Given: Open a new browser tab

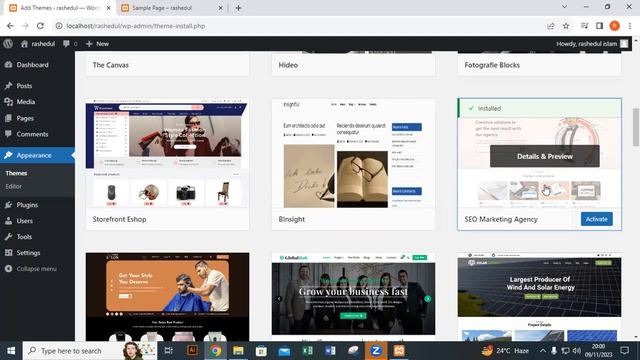Looking at the screenshot, I should tap(238, 8).
